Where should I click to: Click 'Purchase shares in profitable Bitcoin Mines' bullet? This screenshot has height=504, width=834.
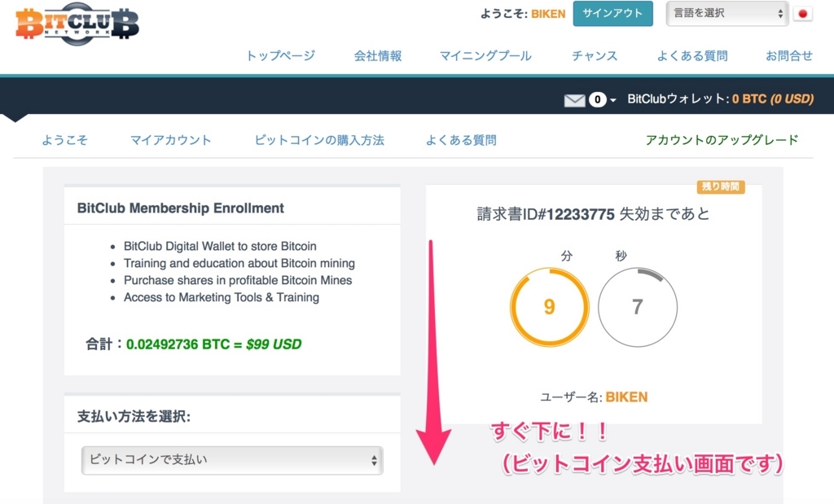(x=238, y=280)
